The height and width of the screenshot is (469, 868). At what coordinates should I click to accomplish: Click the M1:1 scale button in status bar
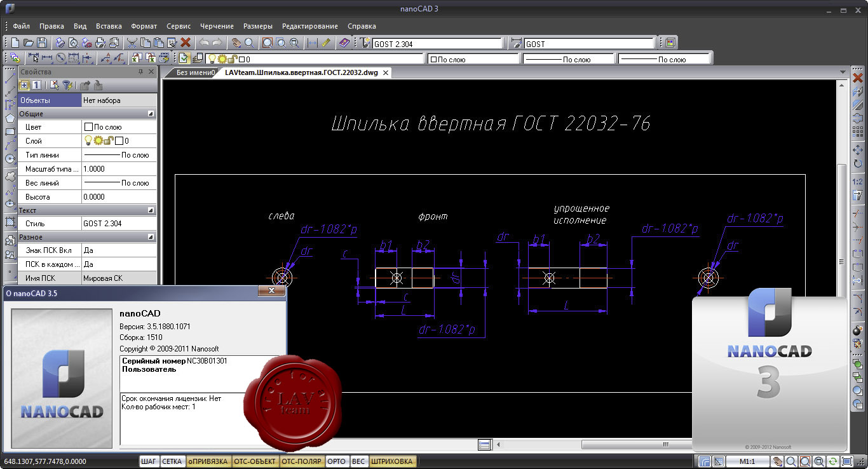pos(748,461)
